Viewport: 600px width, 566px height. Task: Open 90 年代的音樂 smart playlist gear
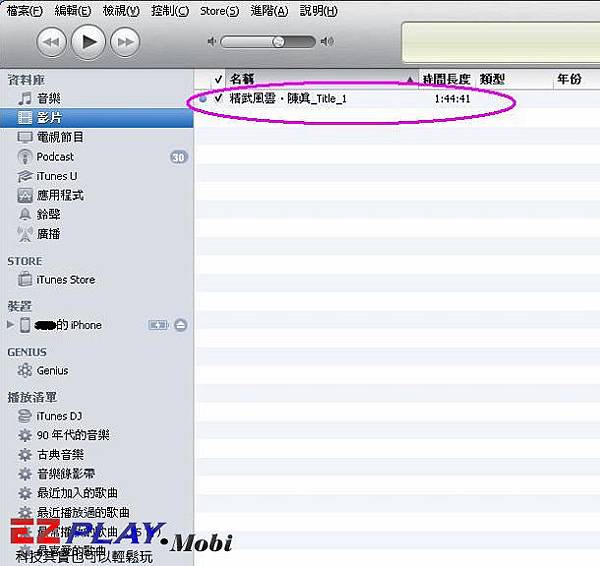click(x=25, y=435)
